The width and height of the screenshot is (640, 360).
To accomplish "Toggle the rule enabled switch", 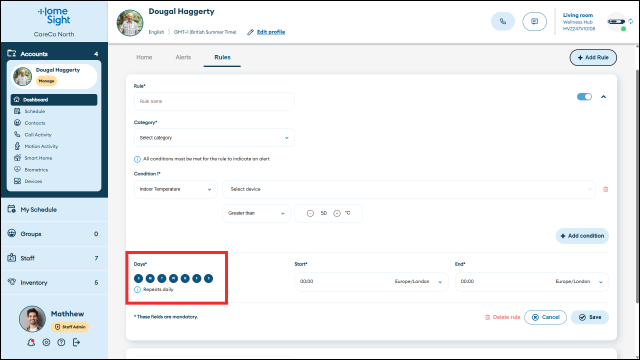I will point(584,97).
